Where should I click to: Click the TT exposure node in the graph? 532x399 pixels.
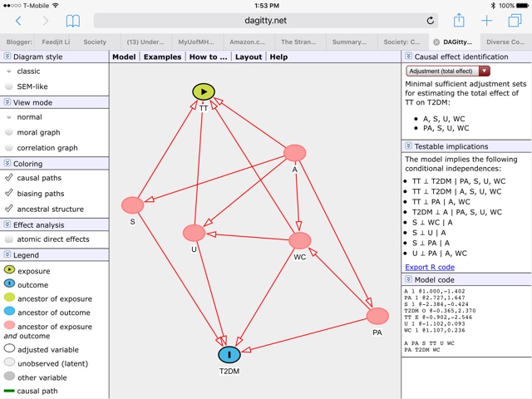tap(204, 91)
